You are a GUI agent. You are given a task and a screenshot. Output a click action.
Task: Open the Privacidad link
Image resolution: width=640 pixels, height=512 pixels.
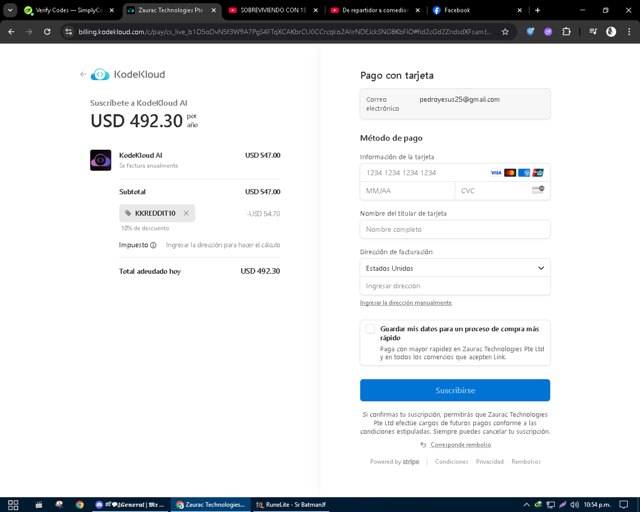pyautogui.click(x=489, y=462)
